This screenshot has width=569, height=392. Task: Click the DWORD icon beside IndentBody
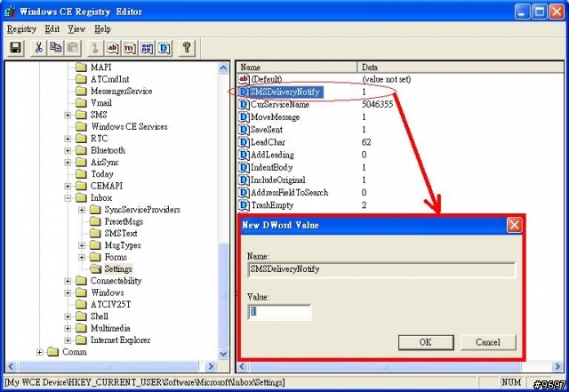click(x=244, y=167)
